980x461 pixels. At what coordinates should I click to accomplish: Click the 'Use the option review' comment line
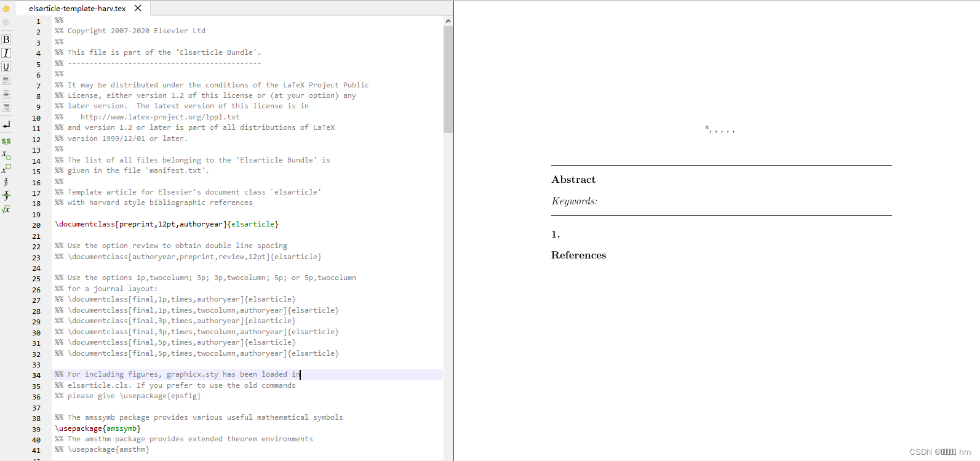coord(171,246)
